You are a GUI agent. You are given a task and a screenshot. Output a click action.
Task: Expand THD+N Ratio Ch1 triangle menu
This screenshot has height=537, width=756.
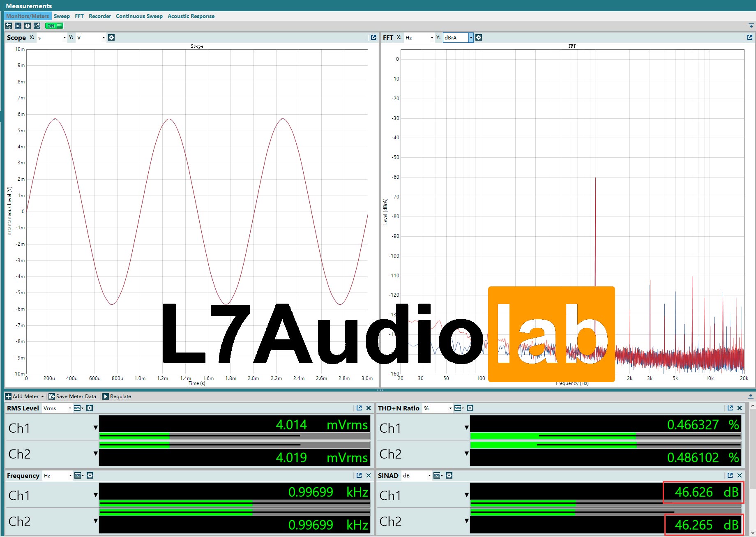click(x=466, y=428)
